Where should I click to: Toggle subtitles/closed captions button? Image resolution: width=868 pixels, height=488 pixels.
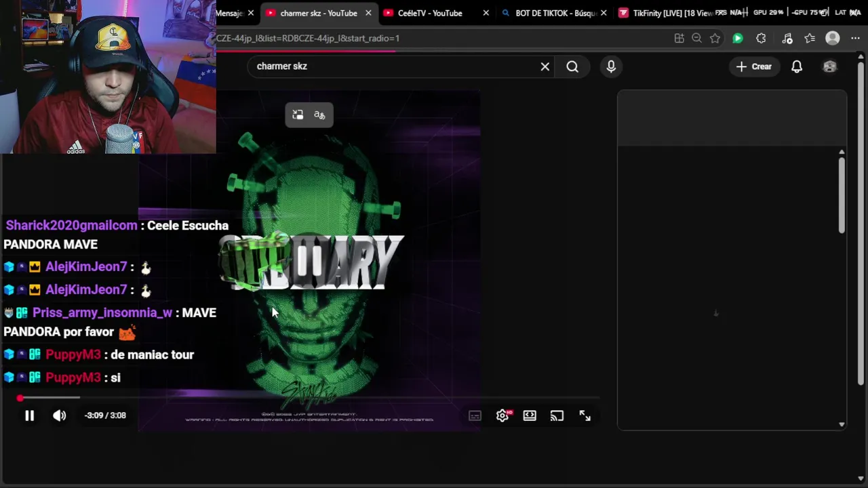click(x=475, y=415)
